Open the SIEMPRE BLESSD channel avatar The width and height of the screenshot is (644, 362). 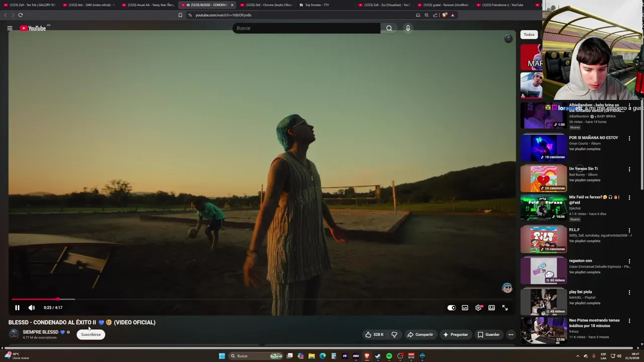[14, 334]
